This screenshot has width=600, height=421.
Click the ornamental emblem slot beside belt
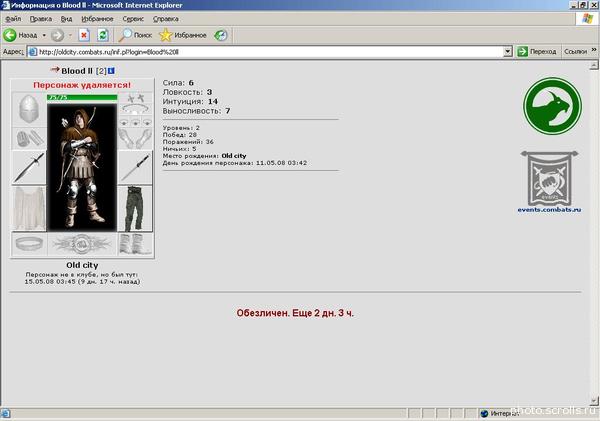(82, 244)
